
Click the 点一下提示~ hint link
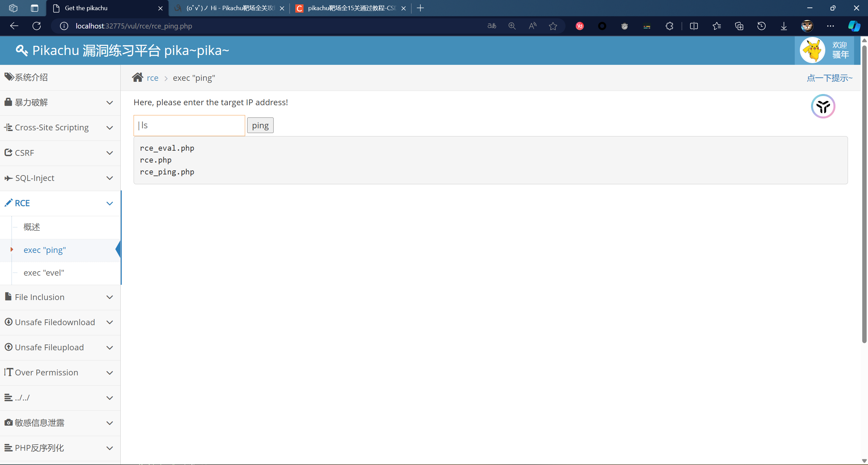pos(829,78)
